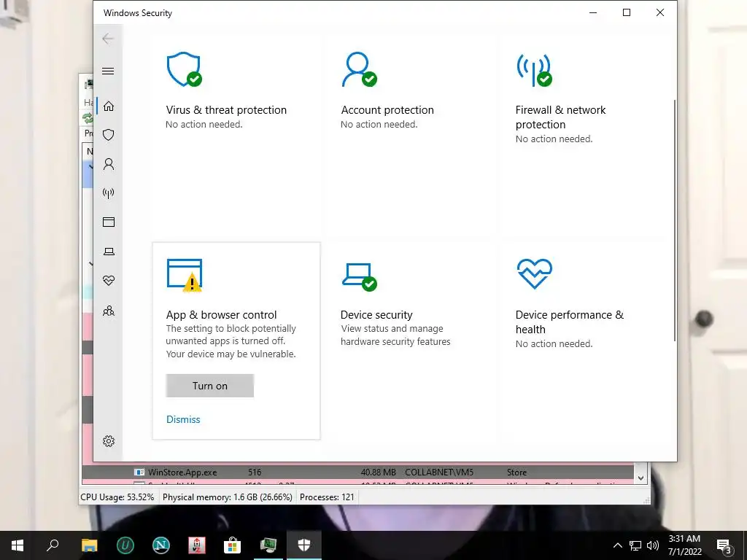Open Account protection person icon in sidebar
747x560 pixels.
(x=109, y=164)
